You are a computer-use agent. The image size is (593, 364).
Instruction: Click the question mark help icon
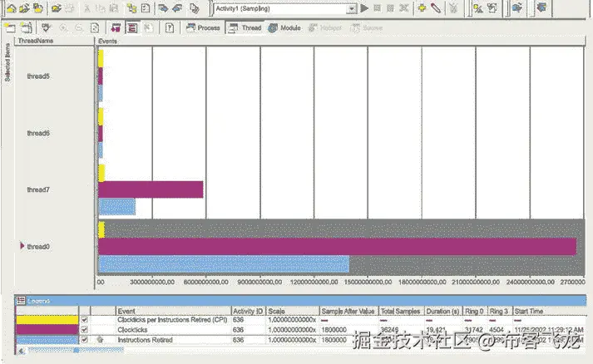tap(170, 27)
